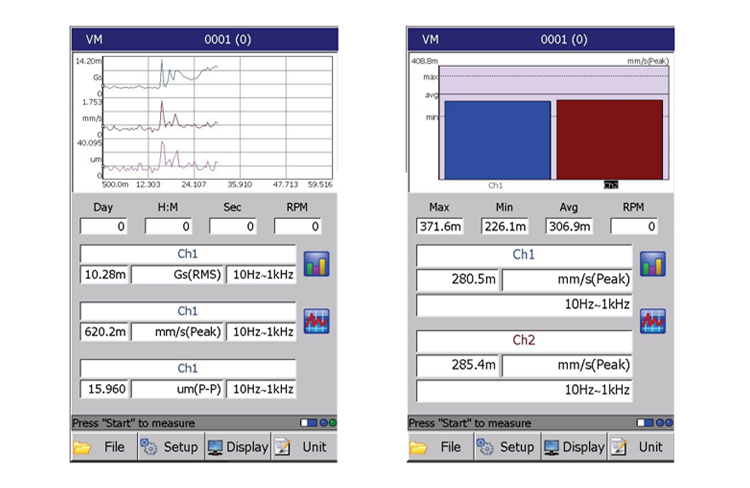Click the Avg value field showing 306.9m
The image size is (750, 488).
(567, 227)
